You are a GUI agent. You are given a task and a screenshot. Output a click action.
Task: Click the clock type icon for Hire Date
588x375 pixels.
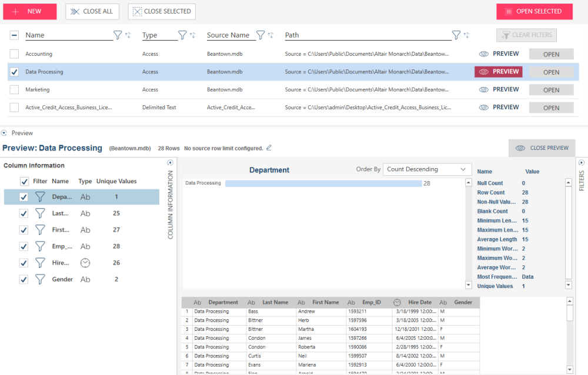tap(85, 263)
